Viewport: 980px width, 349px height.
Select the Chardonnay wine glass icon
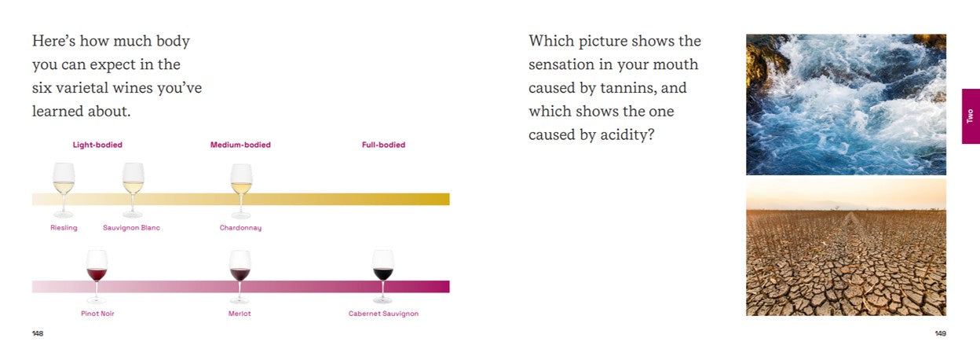point(241,189)
